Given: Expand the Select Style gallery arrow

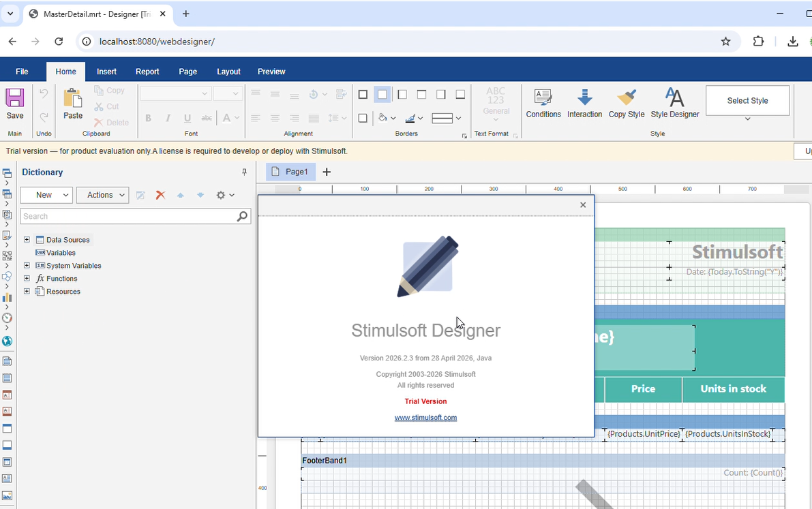Looking at the screenshot, I should [747, 119].
